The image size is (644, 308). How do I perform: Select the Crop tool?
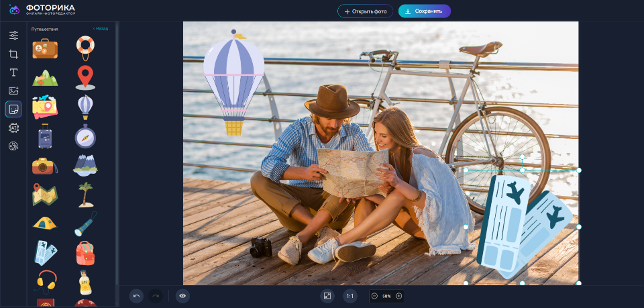coord(13,54)
